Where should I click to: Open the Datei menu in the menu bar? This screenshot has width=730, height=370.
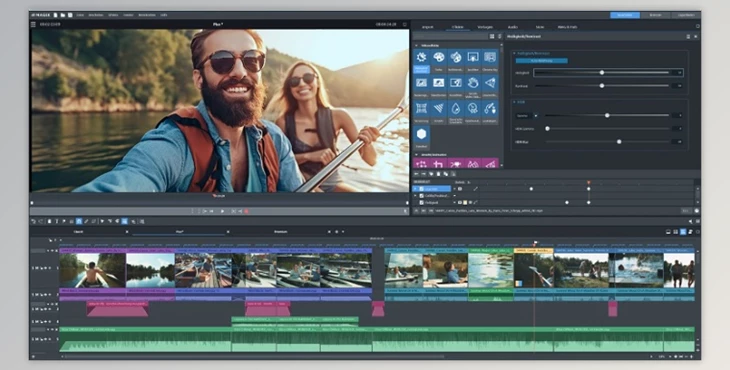pyautogui.click(x=80, y=15)
